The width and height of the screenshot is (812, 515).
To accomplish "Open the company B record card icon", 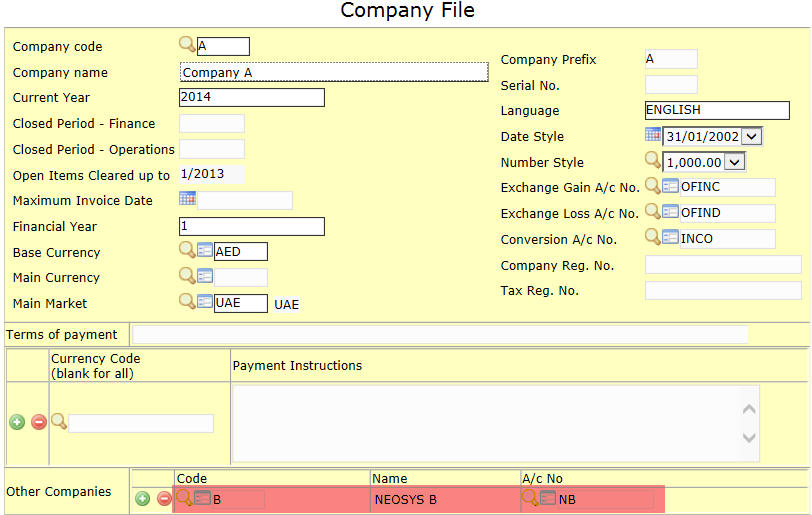I will pos(202,498).
